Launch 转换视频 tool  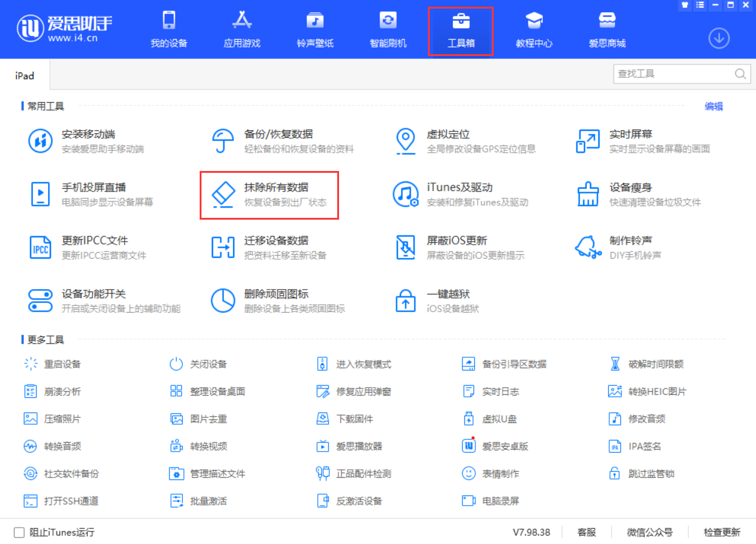pyautogui.click(x=198, y=446)
